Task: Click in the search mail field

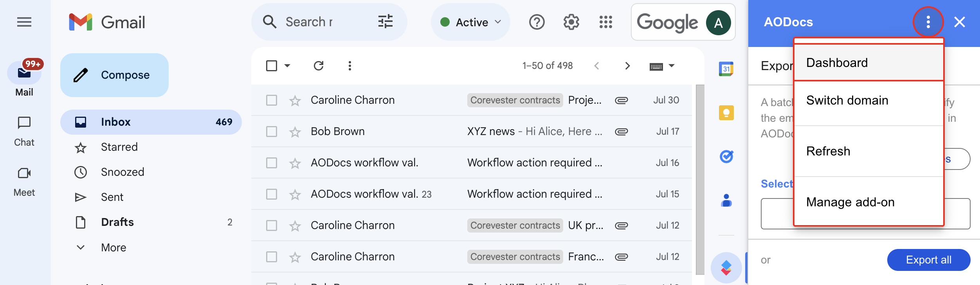Action: pos(309,22)
